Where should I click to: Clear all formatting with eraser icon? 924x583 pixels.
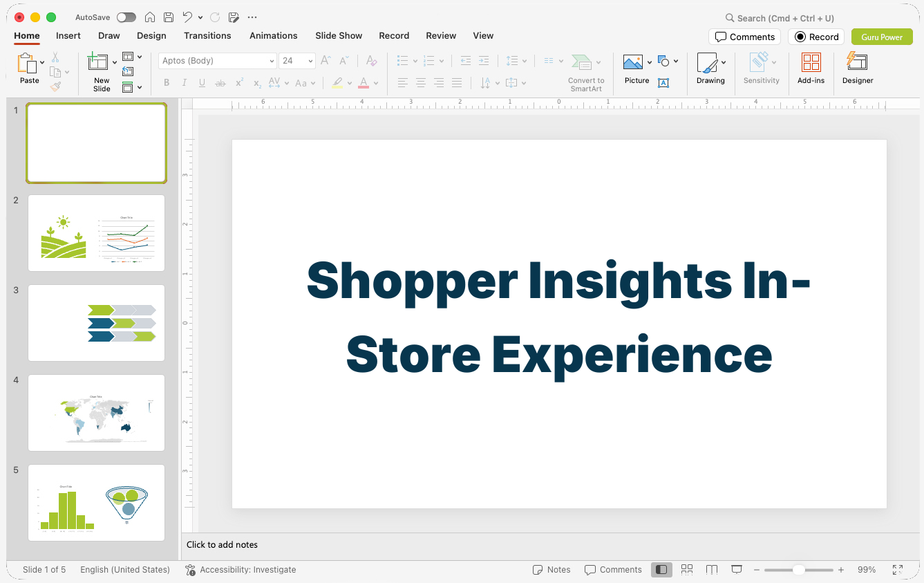click(371, 61)
